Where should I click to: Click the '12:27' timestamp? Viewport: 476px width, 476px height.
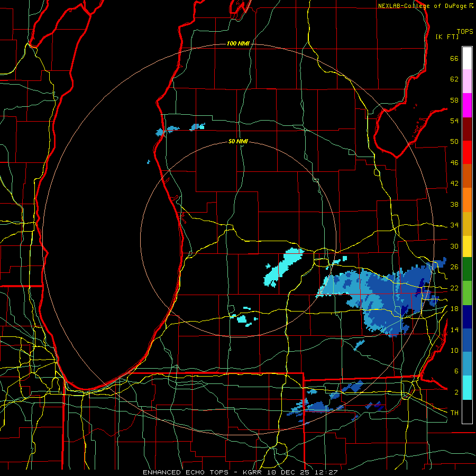click(x=327, y=472)
